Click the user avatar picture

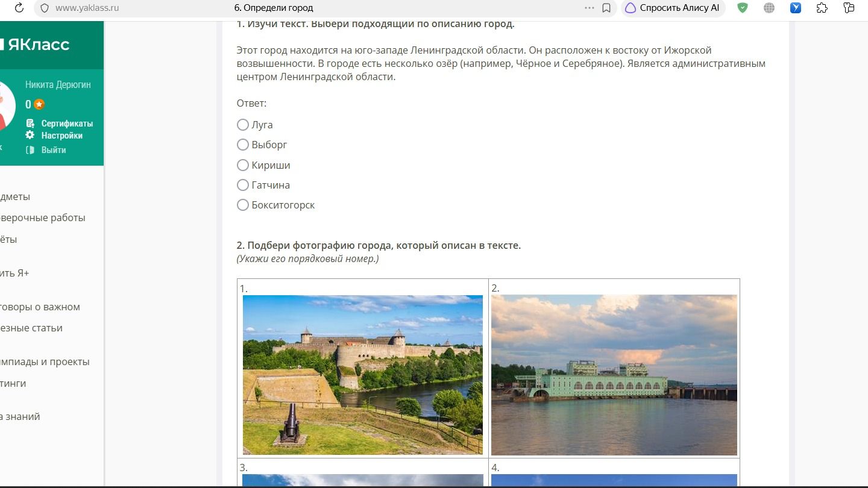pos(6,106)
